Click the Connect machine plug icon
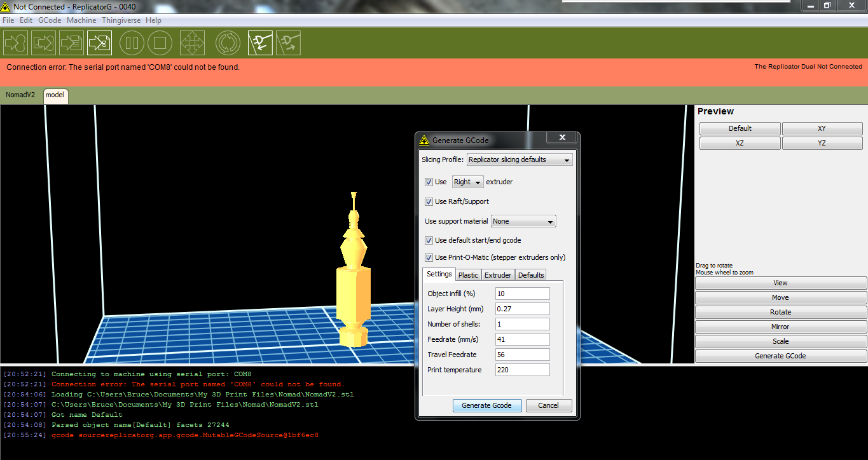 point(260,43)
